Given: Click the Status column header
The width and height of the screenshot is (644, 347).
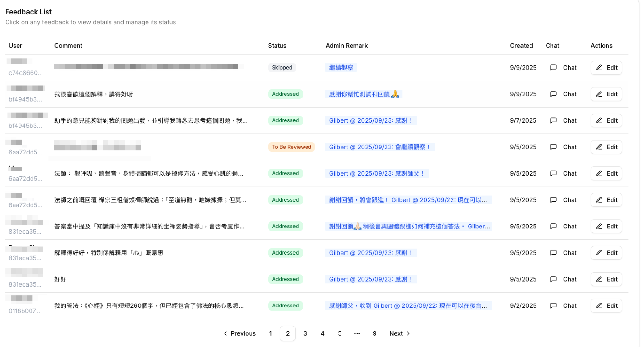Looking at the screenshot, I should point(277,46).
